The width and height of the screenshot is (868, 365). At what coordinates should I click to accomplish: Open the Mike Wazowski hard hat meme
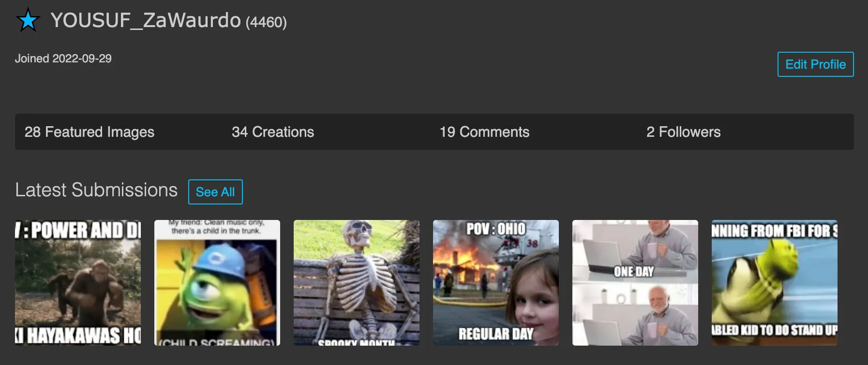pos(217,283)
